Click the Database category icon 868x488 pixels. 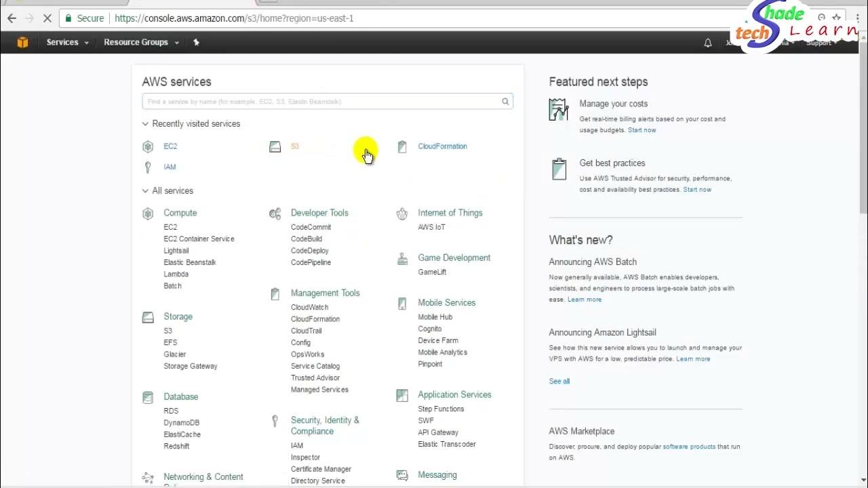148,397
